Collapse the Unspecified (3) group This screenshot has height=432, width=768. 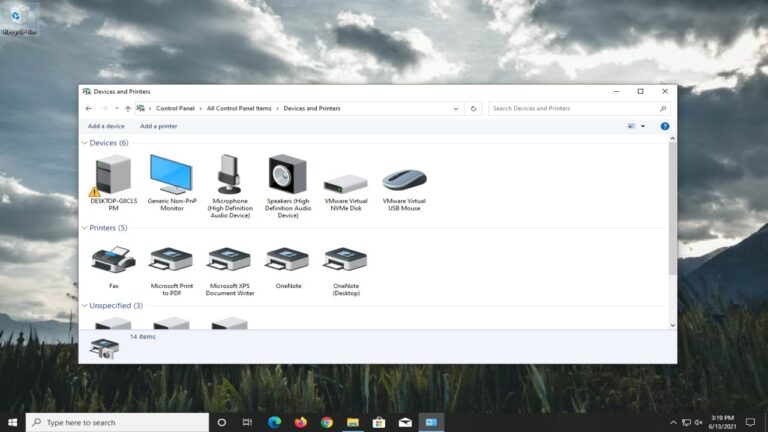84,306
